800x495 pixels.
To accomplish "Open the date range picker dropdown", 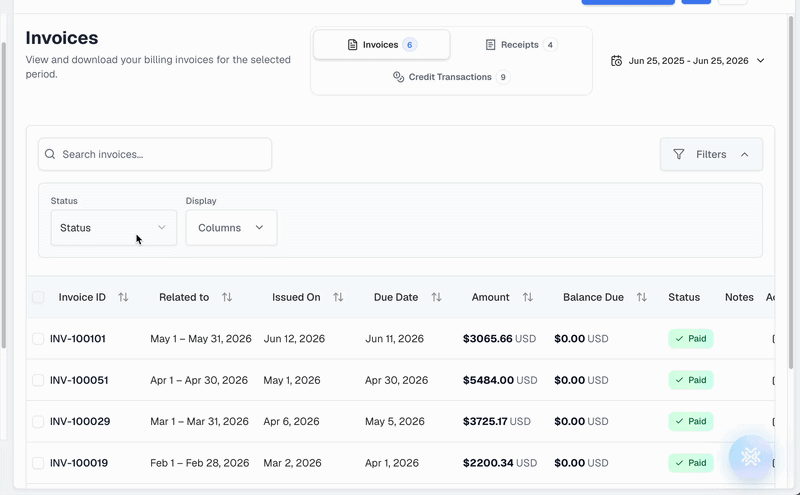I will click(x=688, y=61).
